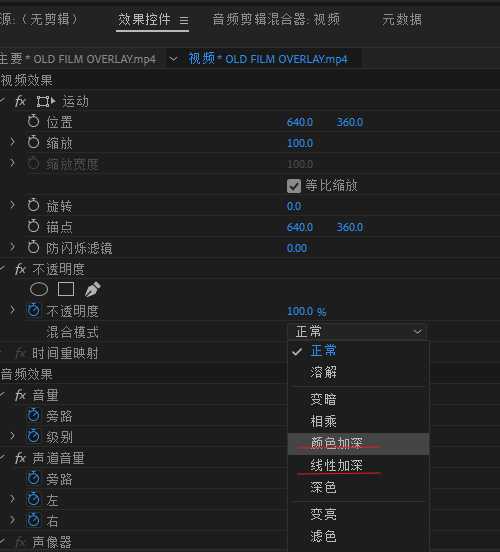Expand the 级别 property
500x552 pixels.
(x=12, y=436)
